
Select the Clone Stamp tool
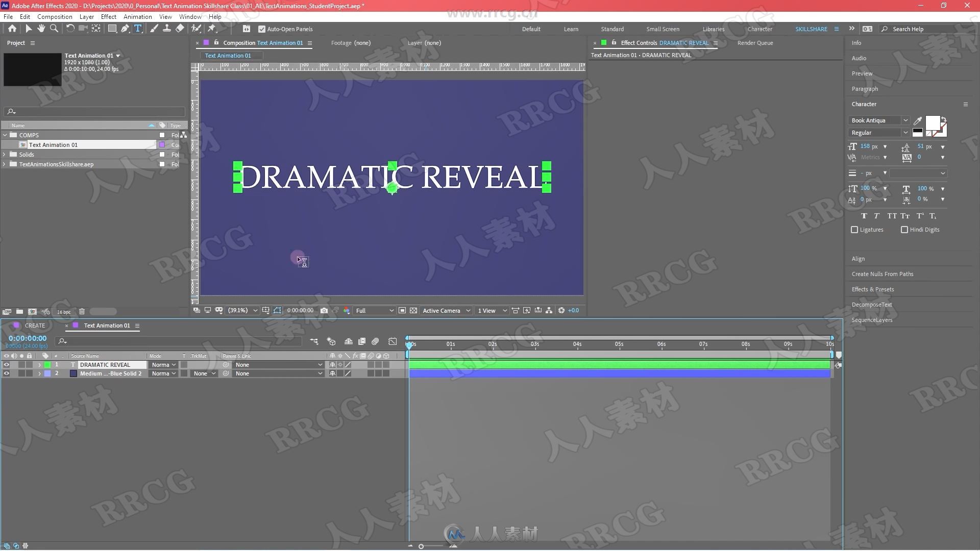(166, 29)
